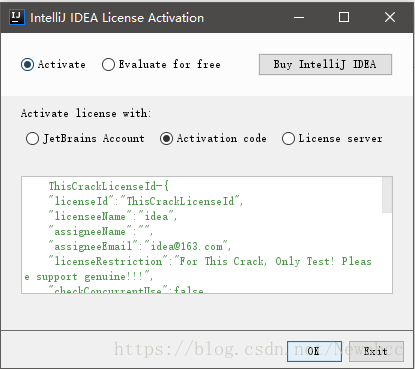
Task: Click the "licenseId":"ThisCrackLicenseId" line
Action: tap(146, 201)
